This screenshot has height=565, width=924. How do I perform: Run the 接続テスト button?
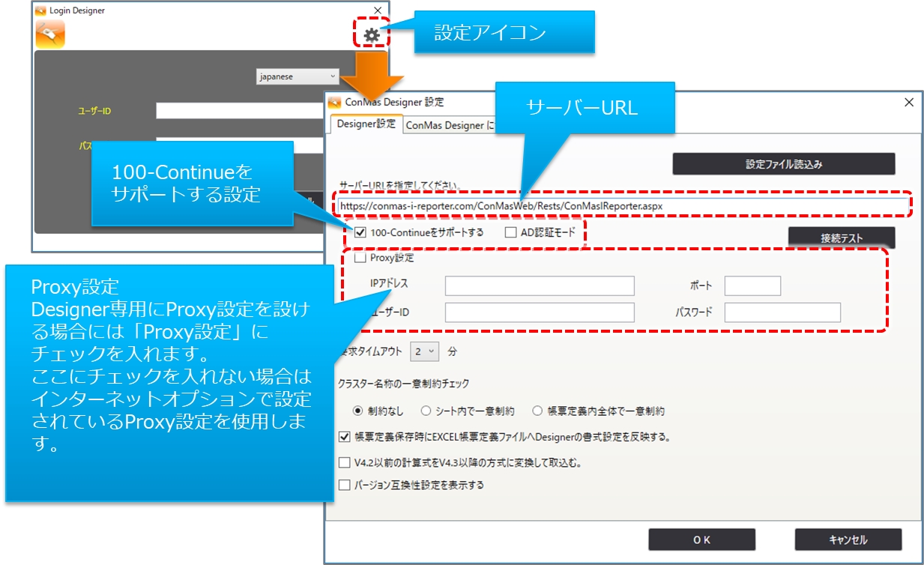coord(842,238)
